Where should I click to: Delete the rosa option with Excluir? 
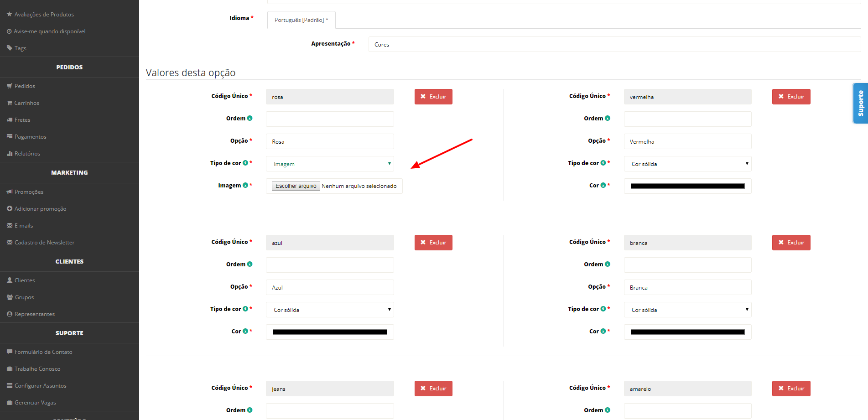click(x=433, y=97)
